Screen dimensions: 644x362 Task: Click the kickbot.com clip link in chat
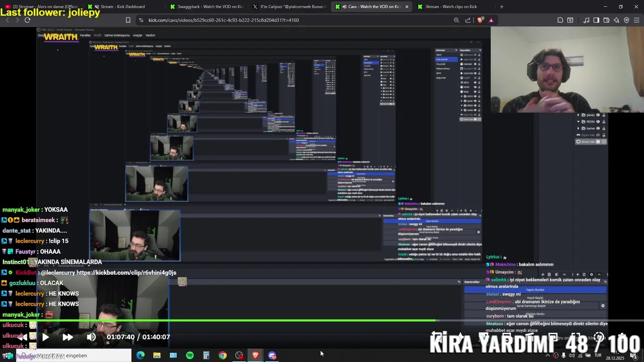pyautogui.click(x=126, y=273)
